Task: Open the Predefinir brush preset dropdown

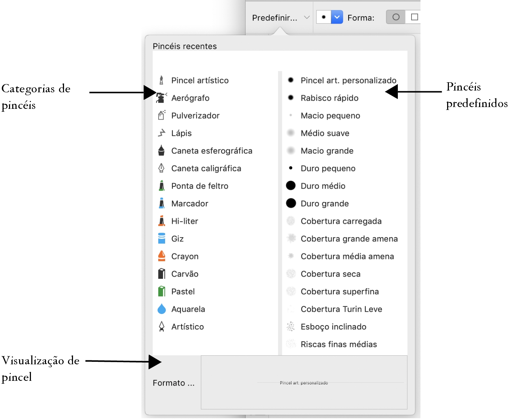Action: click(x=280, y=18)
